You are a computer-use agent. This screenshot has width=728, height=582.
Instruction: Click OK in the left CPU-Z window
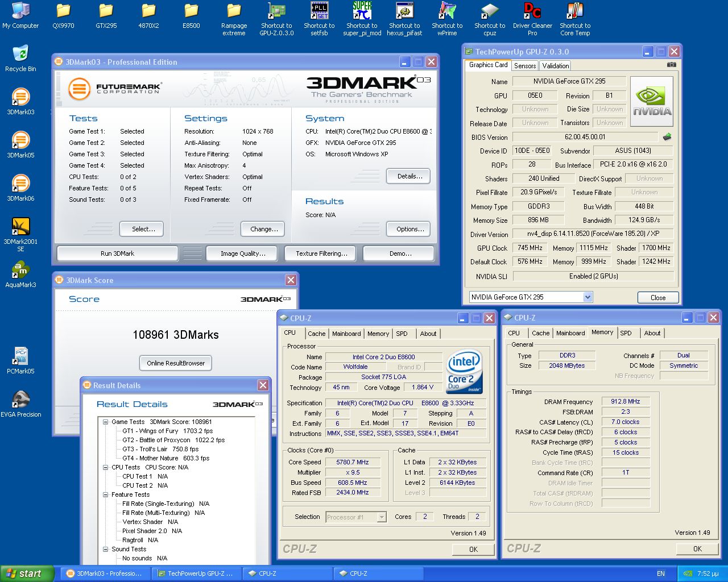(x=473, y=549)
